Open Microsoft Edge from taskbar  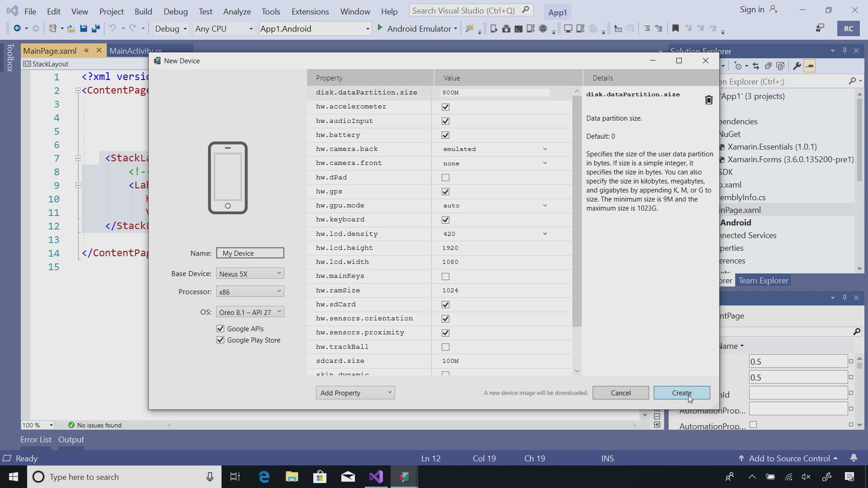coord(264,477)
